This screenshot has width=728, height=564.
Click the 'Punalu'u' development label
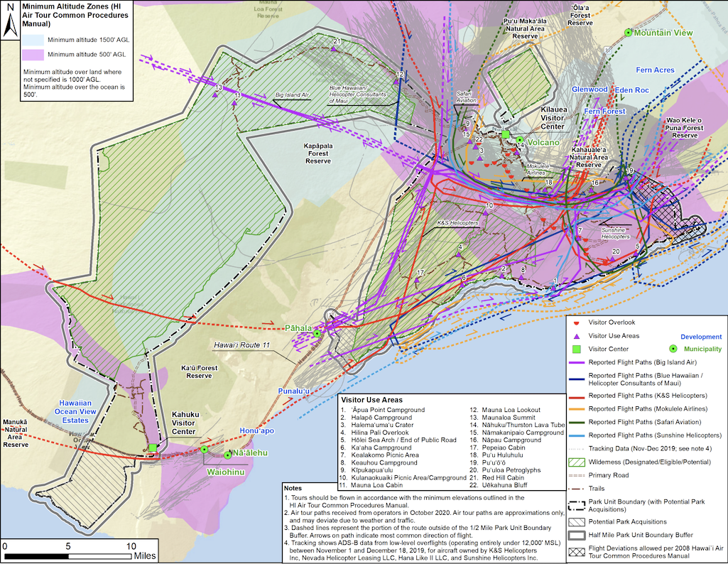click(293, 391)
